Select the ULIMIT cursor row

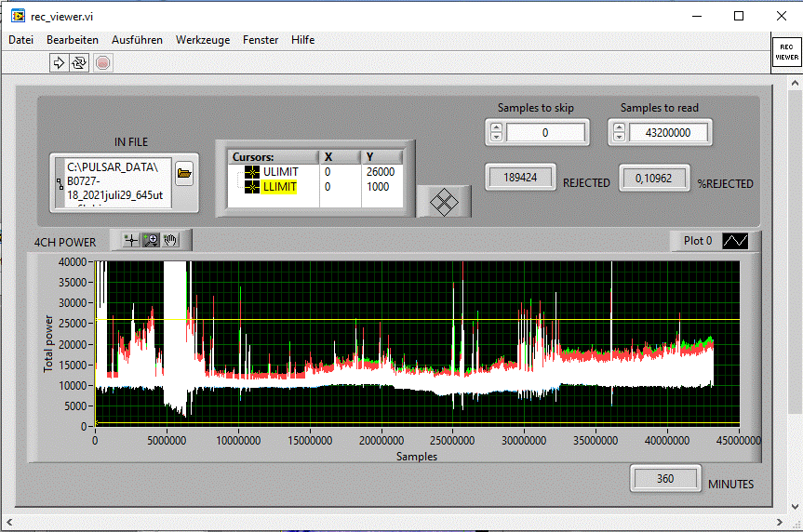click(315, 172)
